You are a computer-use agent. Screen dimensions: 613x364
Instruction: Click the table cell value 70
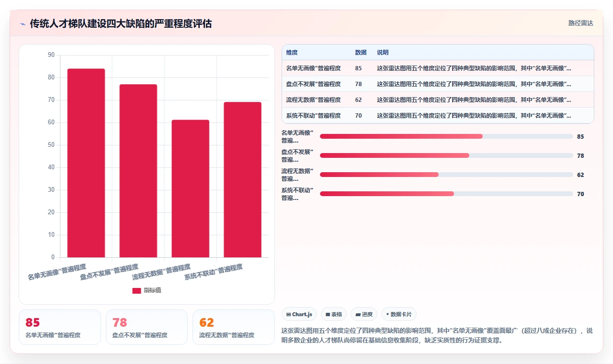pos(358,115)
